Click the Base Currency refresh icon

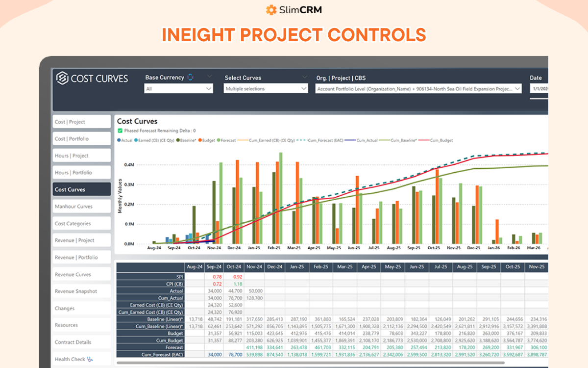point(191,78)
